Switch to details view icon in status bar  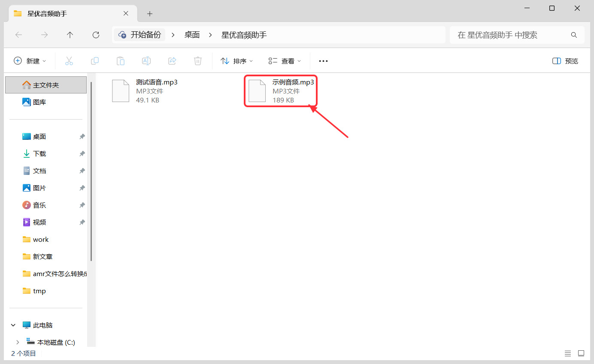coord(568,354)
